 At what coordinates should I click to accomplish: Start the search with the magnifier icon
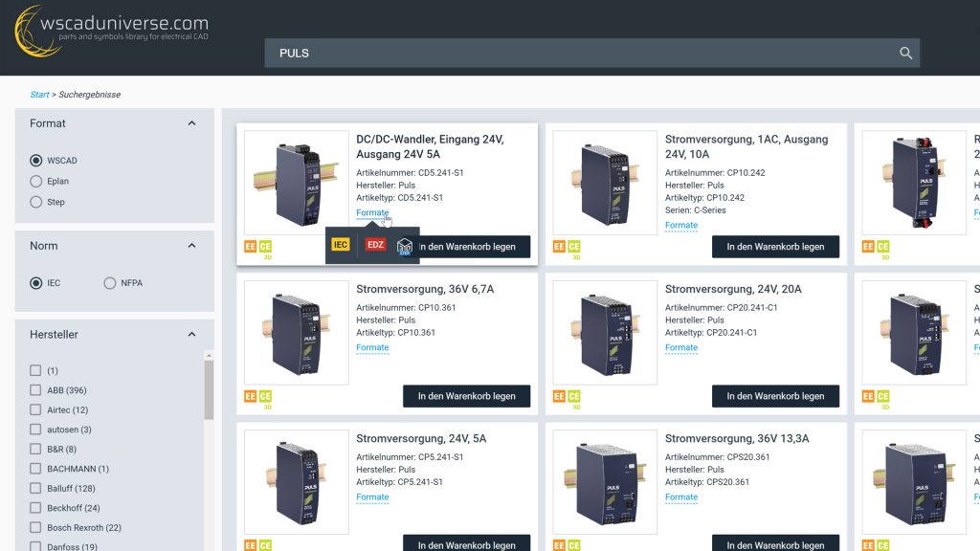pyautogui.click(x=904, y=53)
